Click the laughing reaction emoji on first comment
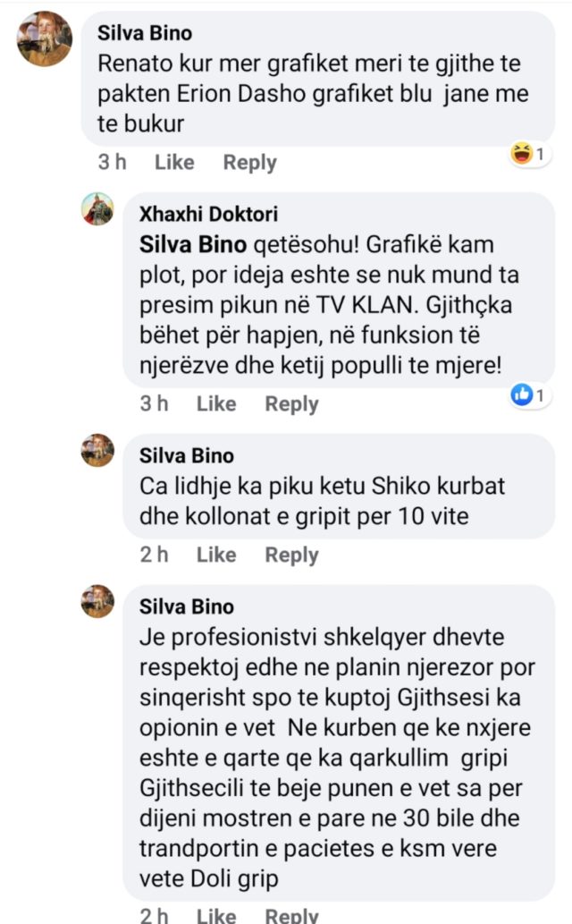The width and height of the screenshot is (572, 924). click(522, 154)
